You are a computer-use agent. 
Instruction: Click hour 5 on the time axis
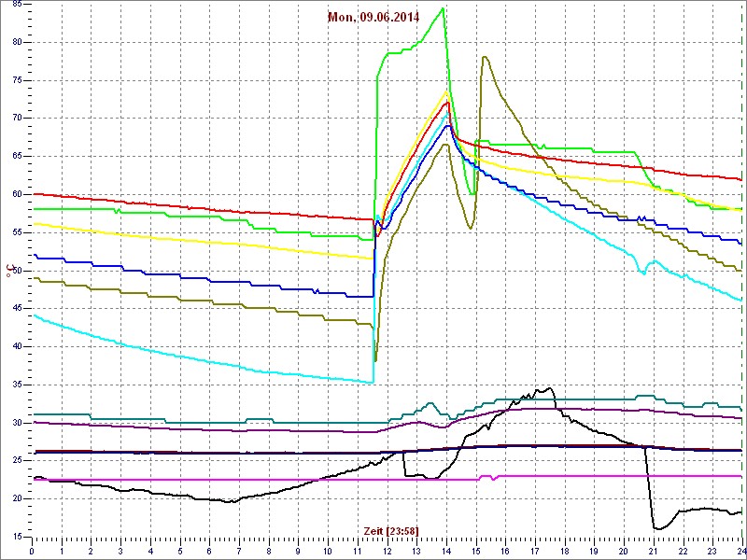tap(180, 551)
